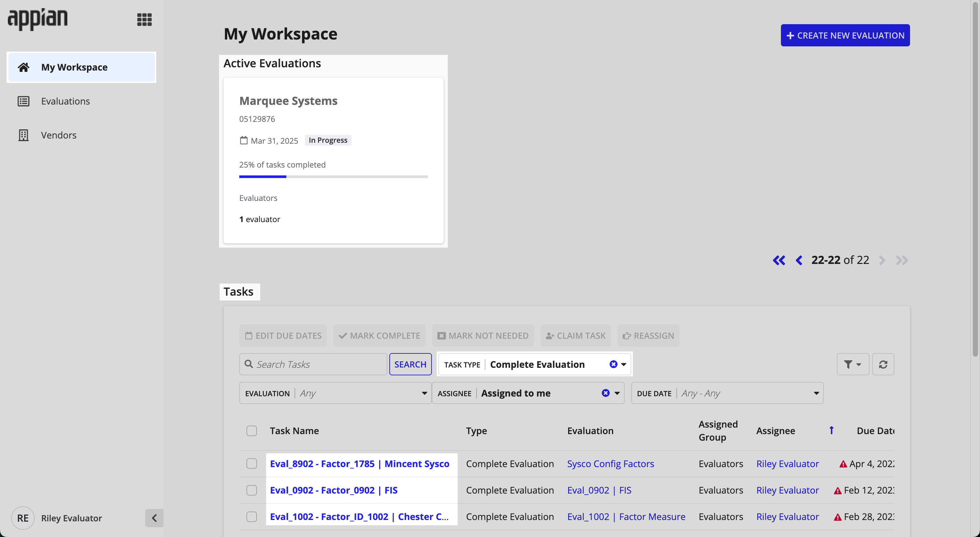Screen dimensions: 980x537
Task: Click the Mark Complete button
Action: [x=379, y=335]
